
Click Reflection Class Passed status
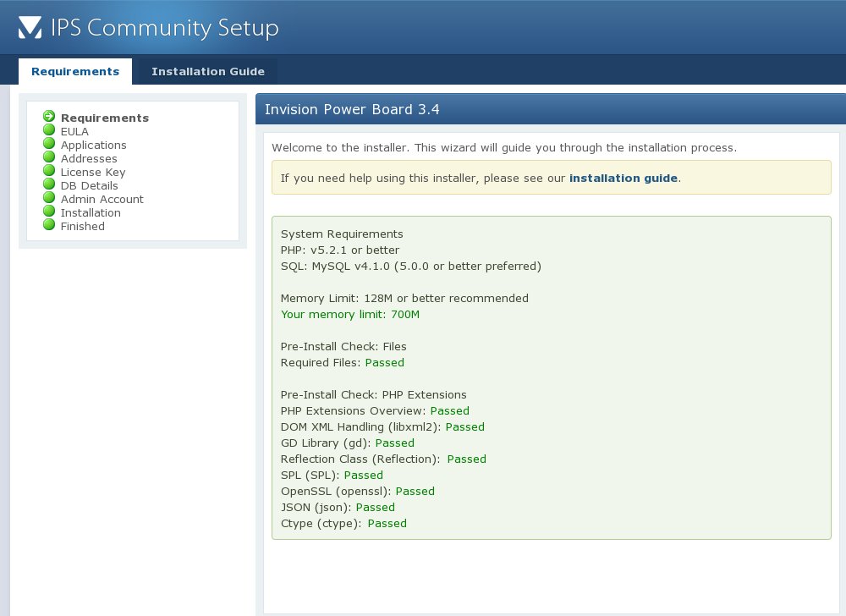coord(466,459)
